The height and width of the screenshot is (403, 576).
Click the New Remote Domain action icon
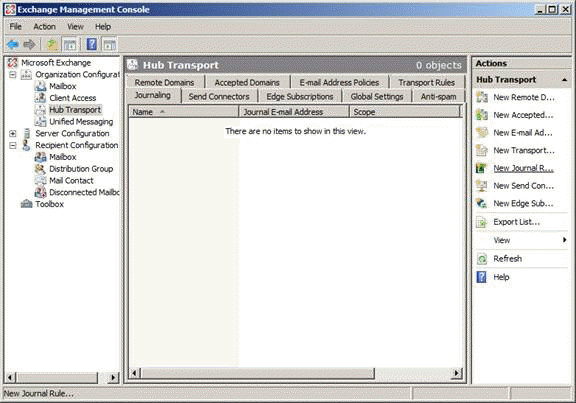482,97
